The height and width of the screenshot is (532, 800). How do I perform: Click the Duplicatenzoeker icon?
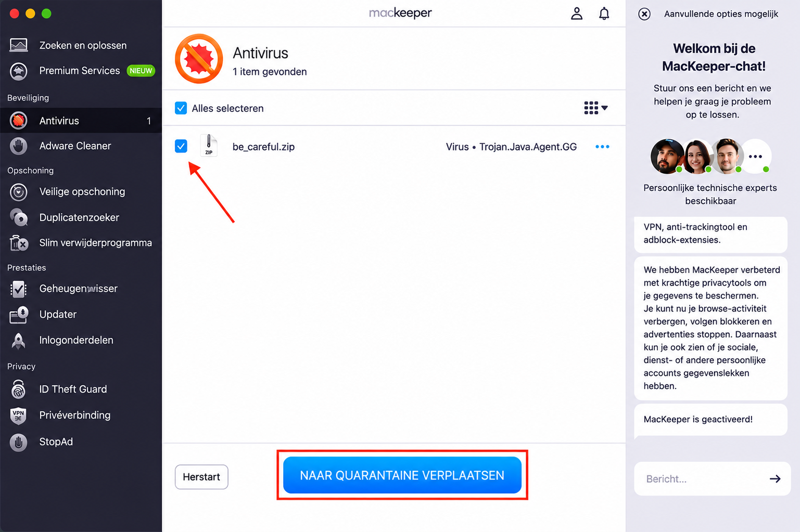pos(19,217)
